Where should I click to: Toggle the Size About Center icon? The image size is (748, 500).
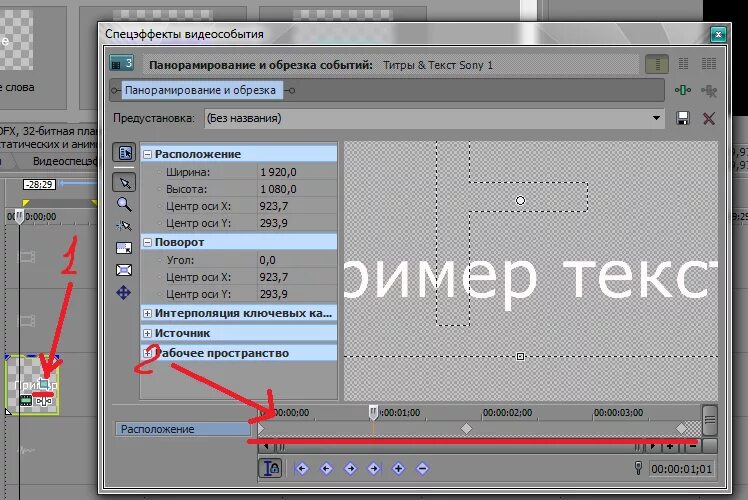click(x=124, y=271)
